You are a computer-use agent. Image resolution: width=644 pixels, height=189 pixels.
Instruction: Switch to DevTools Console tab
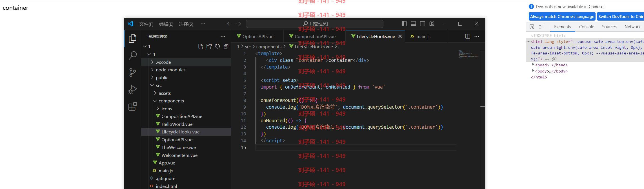[x=587, y=27]
